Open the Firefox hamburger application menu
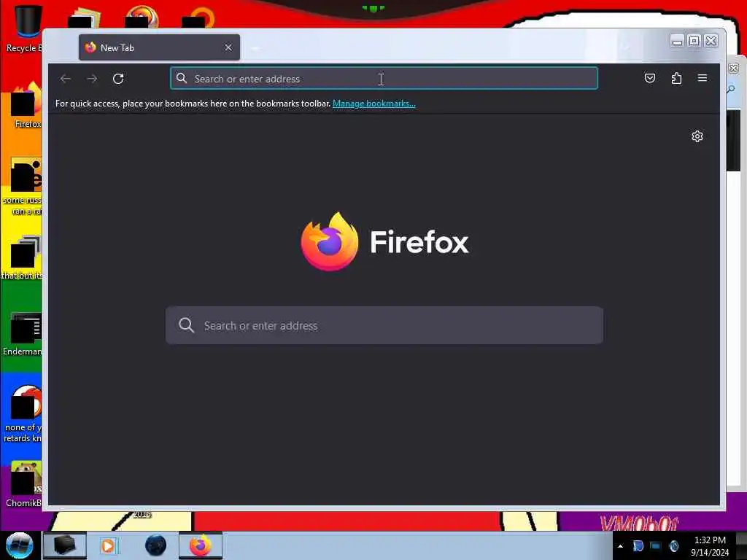747x560 pixels. (x=703, y=77)
